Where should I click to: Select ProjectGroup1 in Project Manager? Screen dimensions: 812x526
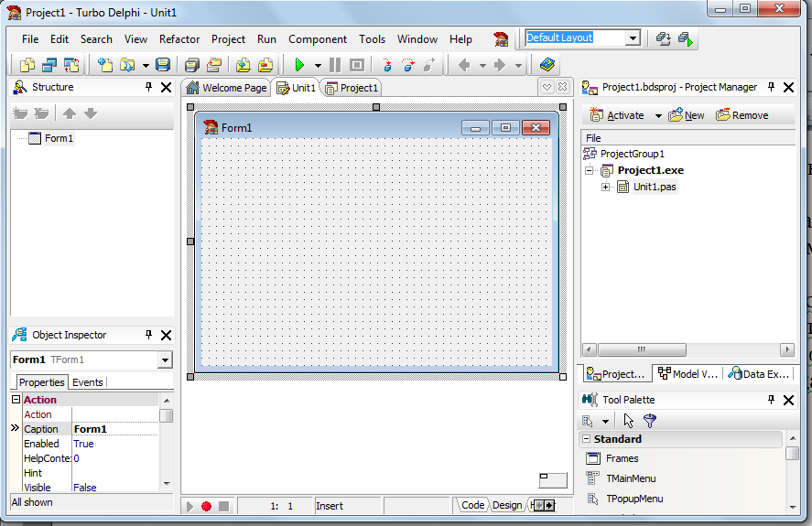(632, 154)
